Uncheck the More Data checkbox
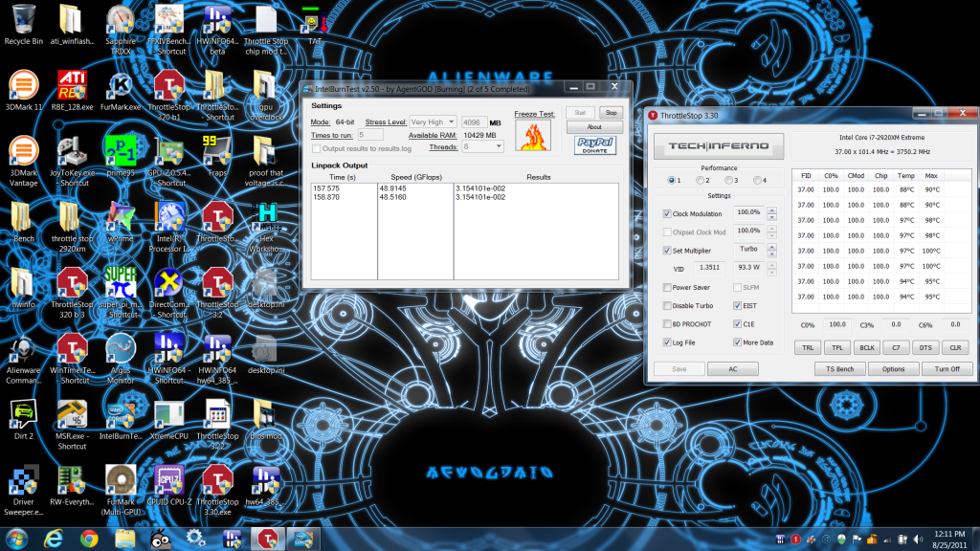Screen dimensions: 980x551 coord(738,342)
